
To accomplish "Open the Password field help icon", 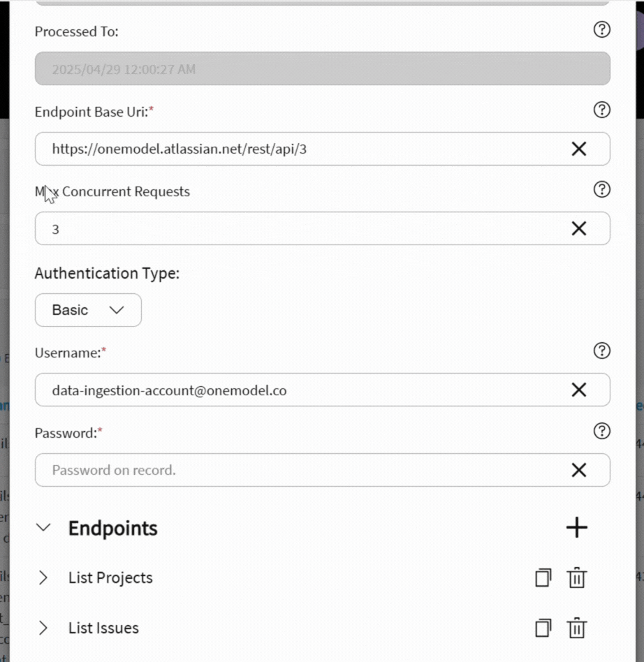I will click(601, 431).
